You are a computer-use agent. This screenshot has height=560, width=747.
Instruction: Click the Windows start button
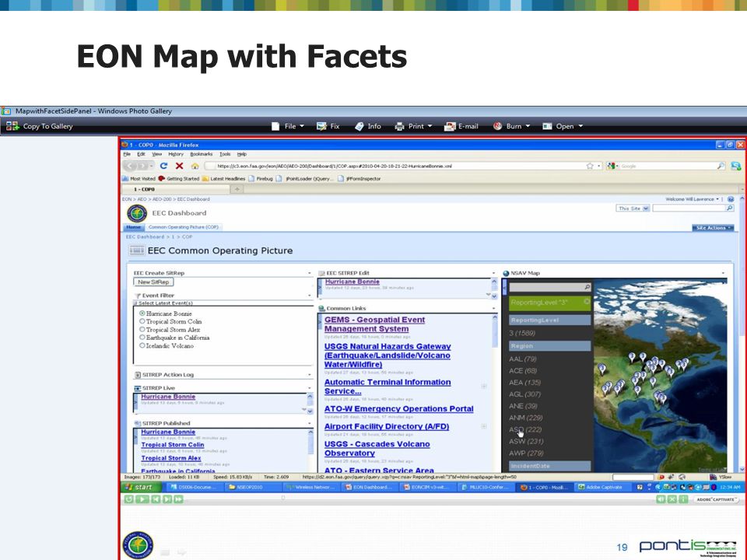[140, 487]
